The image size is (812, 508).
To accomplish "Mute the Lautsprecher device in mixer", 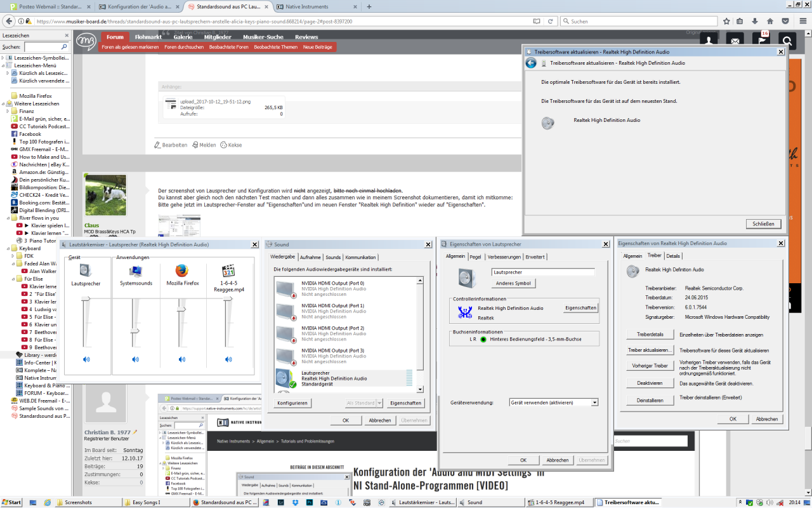I will tap(86, 359).
